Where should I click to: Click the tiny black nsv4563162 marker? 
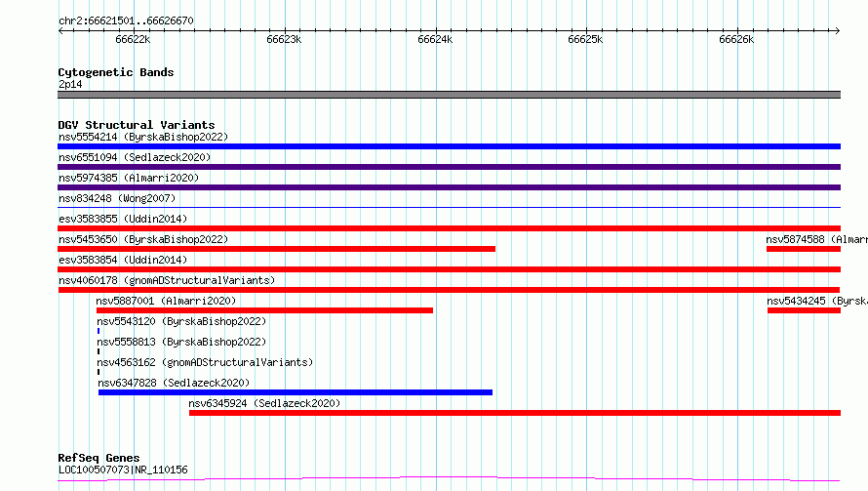[x=99, y=372]
